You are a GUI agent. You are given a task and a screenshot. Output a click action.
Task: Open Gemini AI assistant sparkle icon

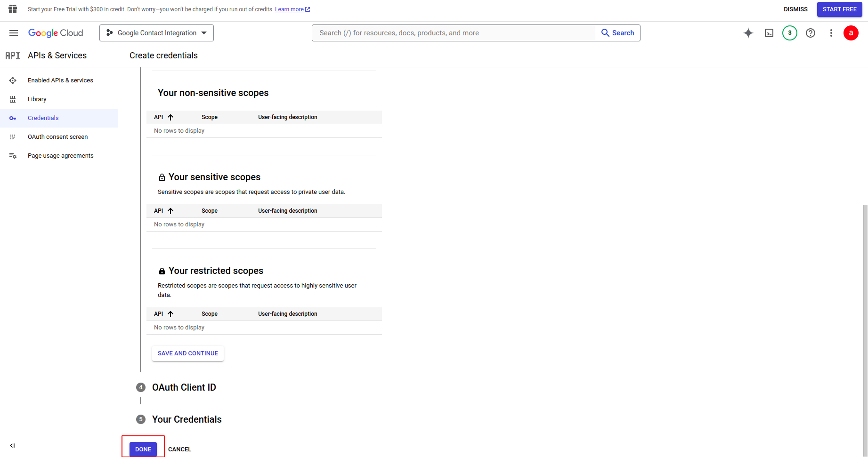coord(748,33)
